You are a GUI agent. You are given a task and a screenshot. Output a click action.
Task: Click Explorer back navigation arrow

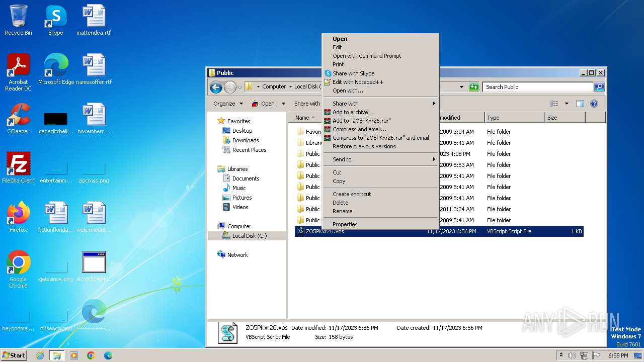(216, 87)
